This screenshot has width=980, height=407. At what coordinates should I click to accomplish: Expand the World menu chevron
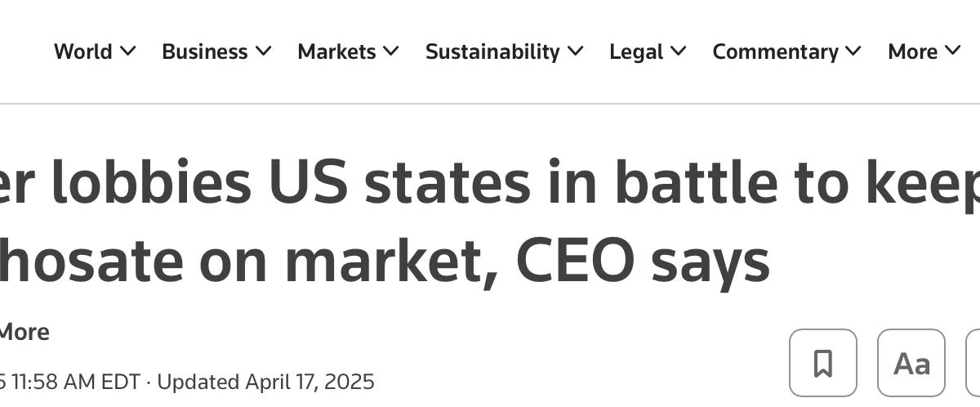click(x=127, y=51)
